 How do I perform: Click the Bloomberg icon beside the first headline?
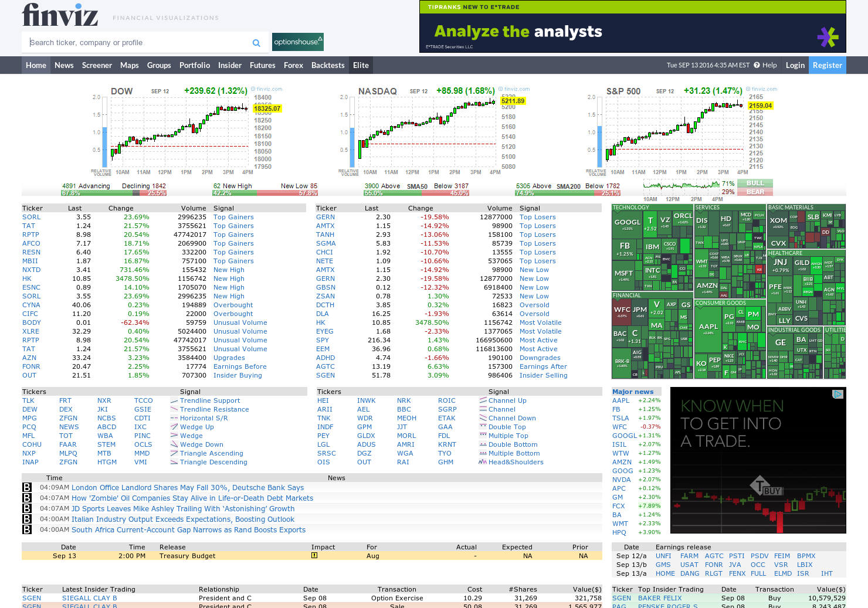(x=27, y=488)
